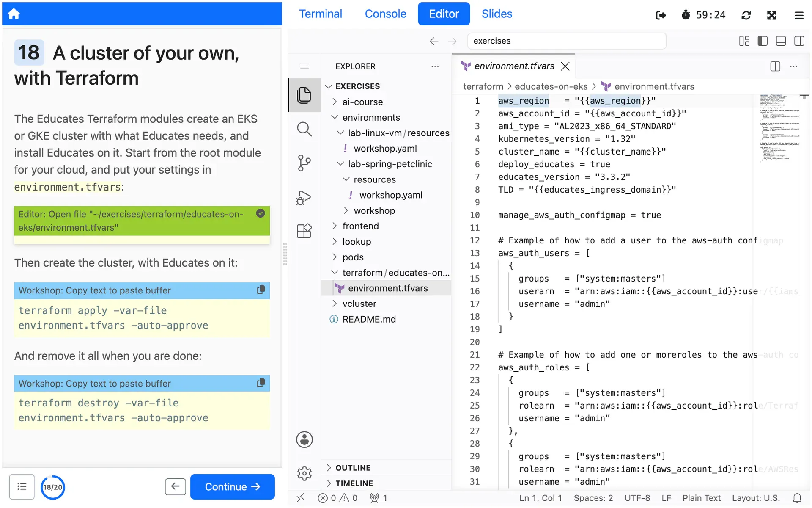Click the Continue button
Image resolution: width=812 pixels, height=508 pixels.
coord(232,486)
